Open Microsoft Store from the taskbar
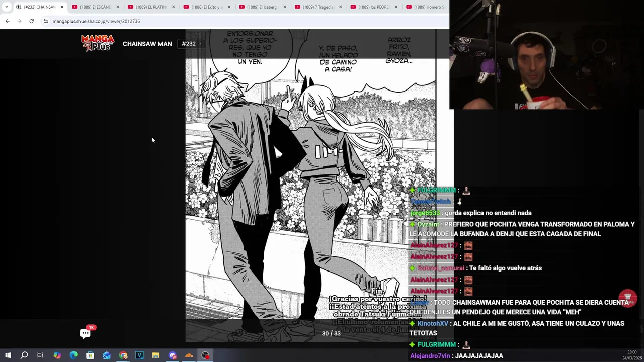644x362 pixels. [90, 355]
